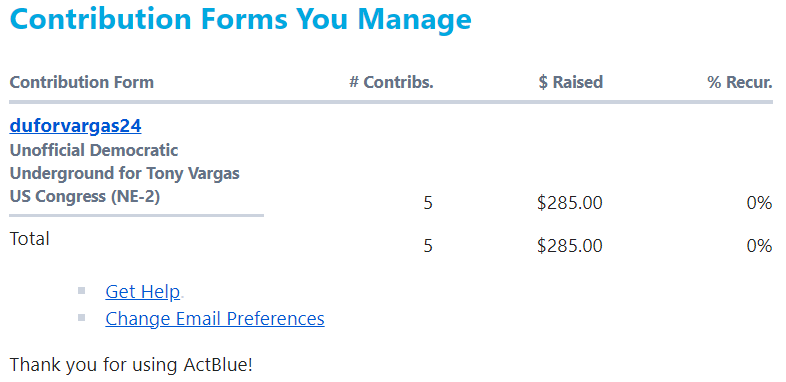Click 0% recurring in duforvargas24 row
The image size is (786, 382).
(759, 203)
